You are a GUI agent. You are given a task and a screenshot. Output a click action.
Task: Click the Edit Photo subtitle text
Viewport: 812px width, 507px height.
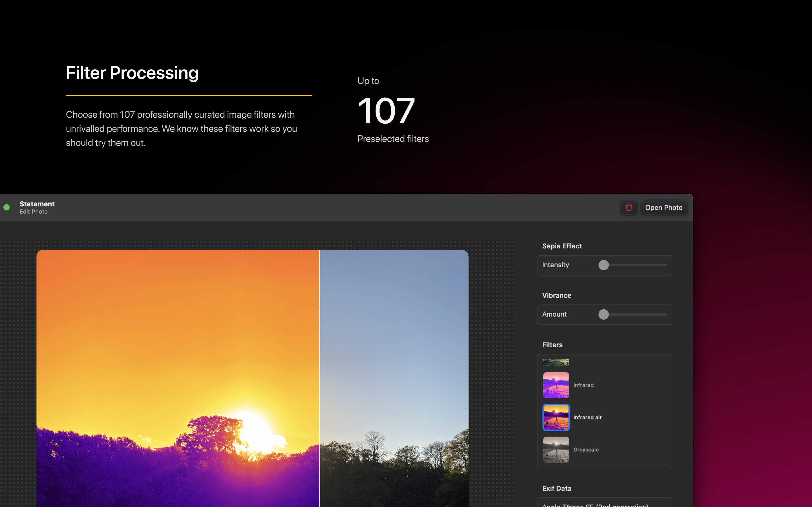click(34, 212)
